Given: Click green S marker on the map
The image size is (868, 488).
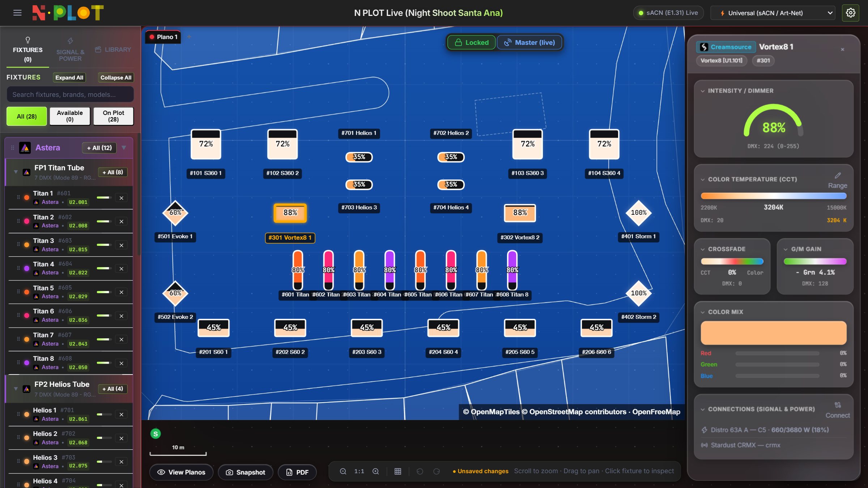Looking at the screenshot, I should [x=156, y=434].
